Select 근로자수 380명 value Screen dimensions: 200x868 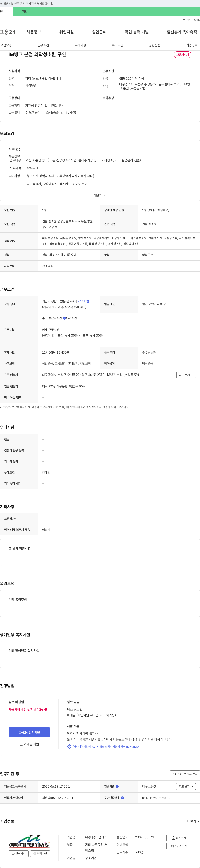[139, 852]
